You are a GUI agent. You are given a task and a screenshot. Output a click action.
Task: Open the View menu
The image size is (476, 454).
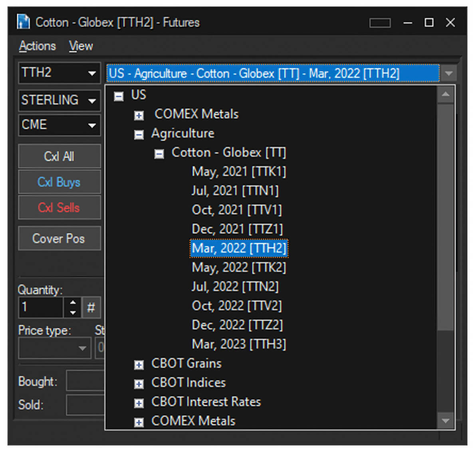81,46
